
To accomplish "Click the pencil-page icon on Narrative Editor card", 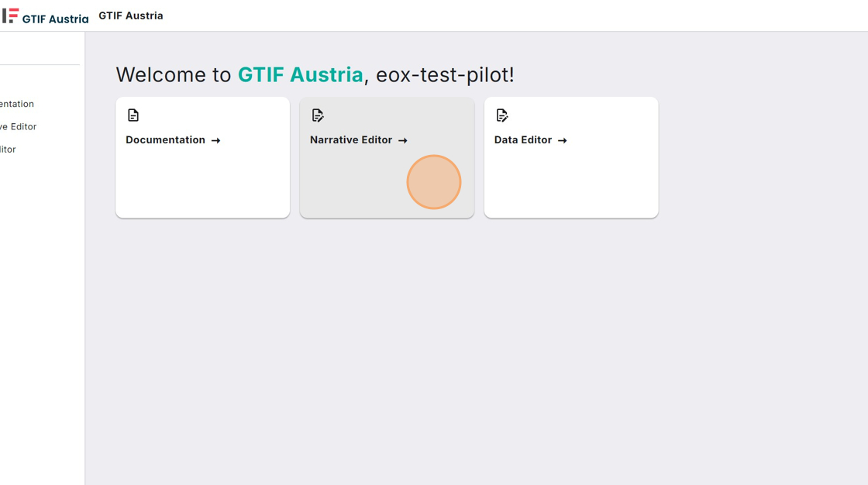I will point(318,115).
